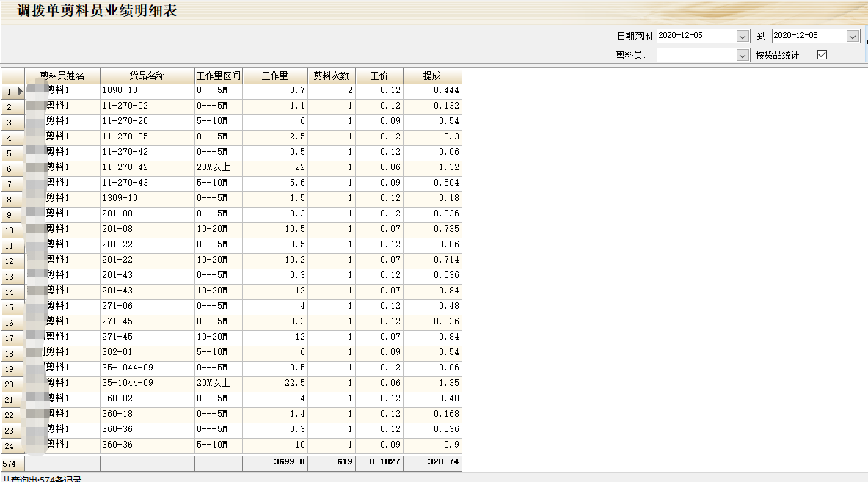Click the 工作量区间 column header
This screenshot has width=868, height=482.
pos(218,76)
